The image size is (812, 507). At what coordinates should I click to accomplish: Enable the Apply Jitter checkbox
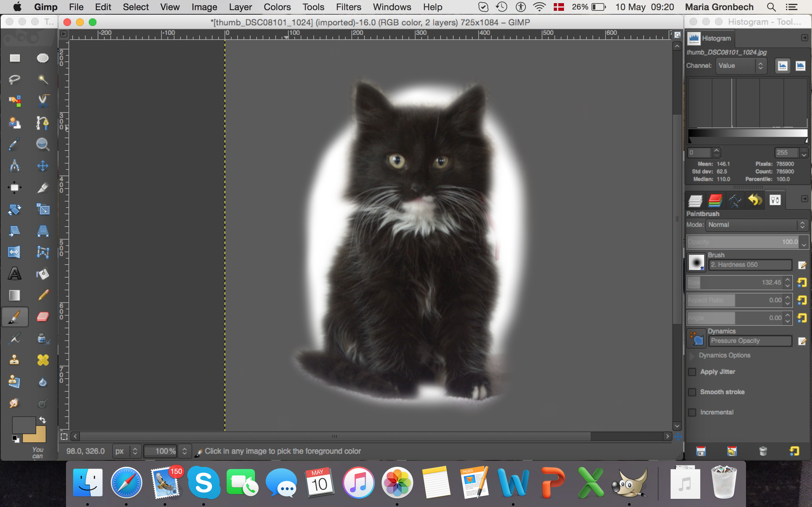click(692, 372)
